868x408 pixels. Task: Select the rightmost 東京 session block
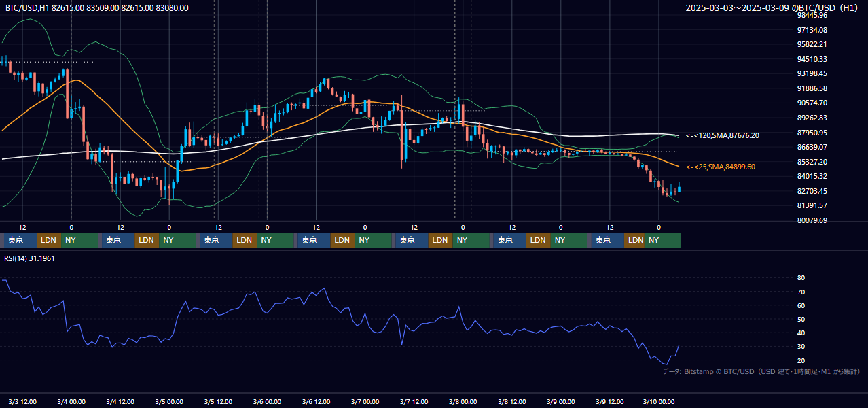(x=607, y=240)
